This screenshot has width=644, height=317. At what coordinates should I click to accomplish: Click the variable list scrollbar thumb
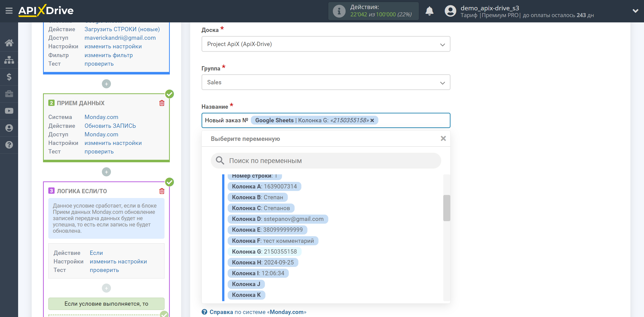click(x=447, y=208)
